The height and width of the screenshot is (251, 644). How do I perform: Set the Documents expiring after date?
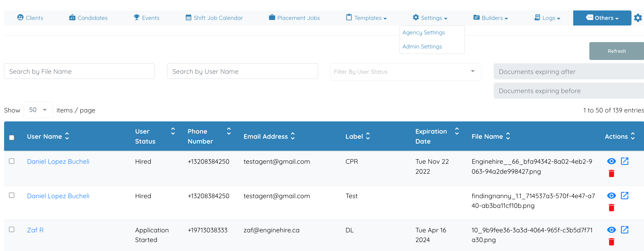coord(569,71)
